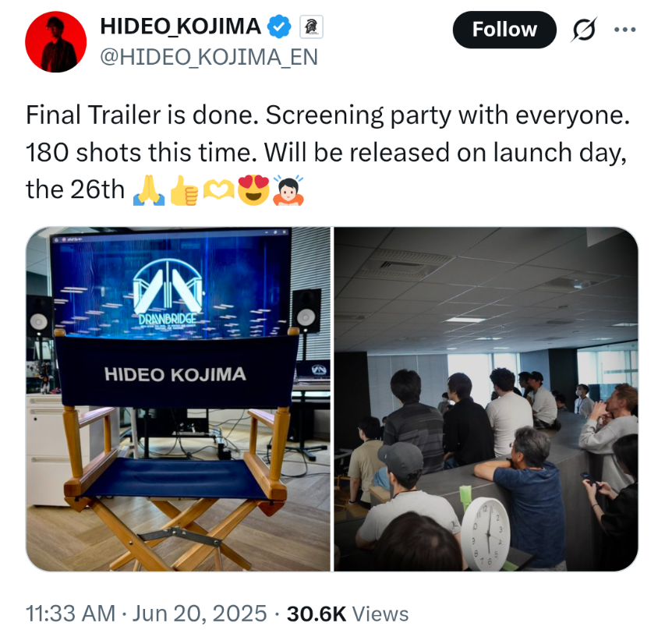Image resolution: width=665 pixels, height=644 pixels.
Task: Click the Jun 20, 2025 date
Action: click(x=200, y=614)
